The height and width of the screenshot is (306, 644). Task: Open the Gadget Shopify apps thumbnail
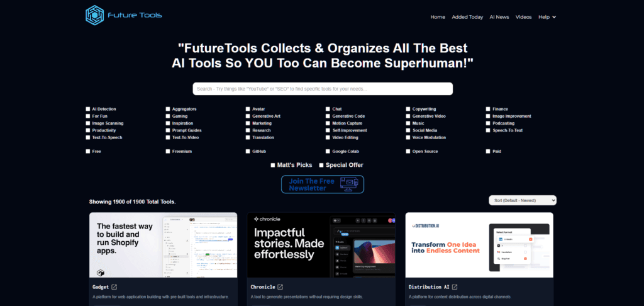[164, 244]
